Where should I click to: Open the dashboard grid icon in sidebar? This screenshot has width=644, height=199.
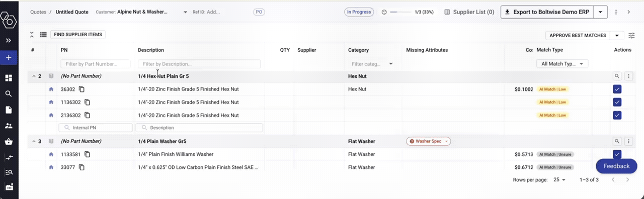9,78
